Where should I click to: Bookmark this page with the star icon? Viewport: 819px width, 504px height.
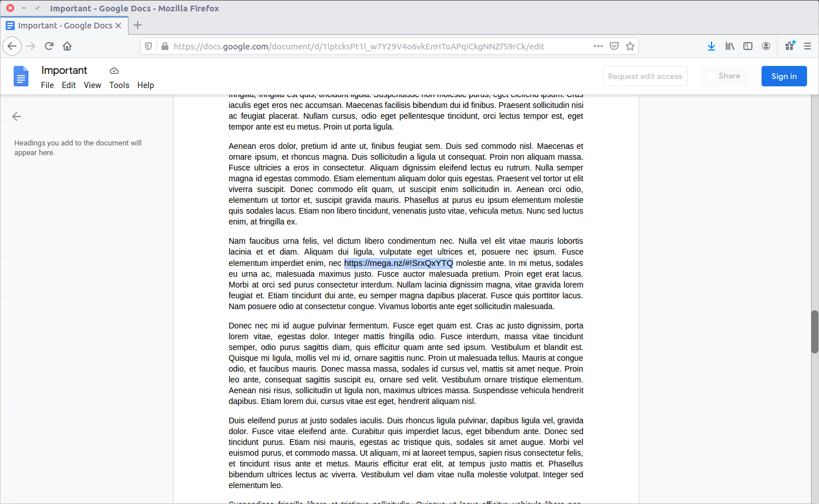[x=630, y=46]
